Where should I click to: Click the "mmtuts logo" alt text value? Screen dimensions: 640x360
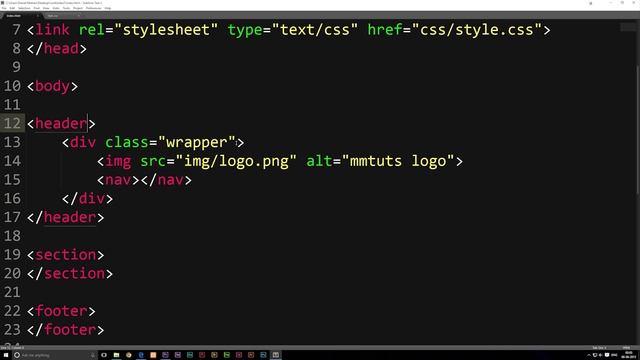398,161
